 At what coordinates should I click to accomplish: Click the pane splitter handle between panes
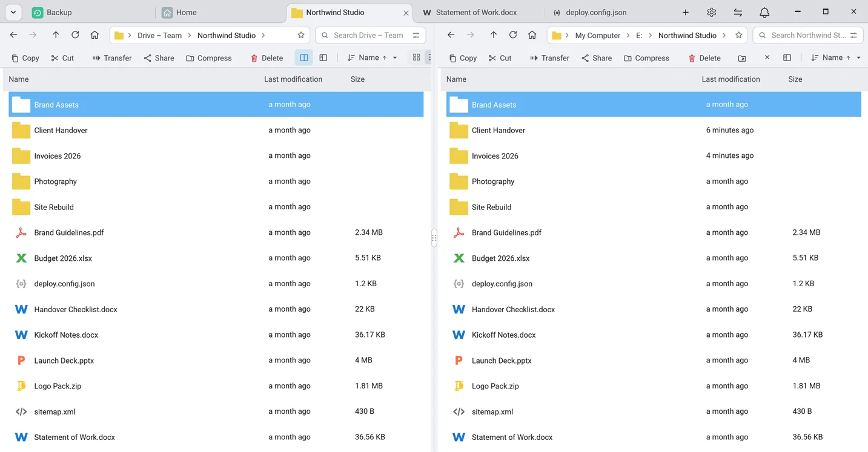tap(434, 238)
